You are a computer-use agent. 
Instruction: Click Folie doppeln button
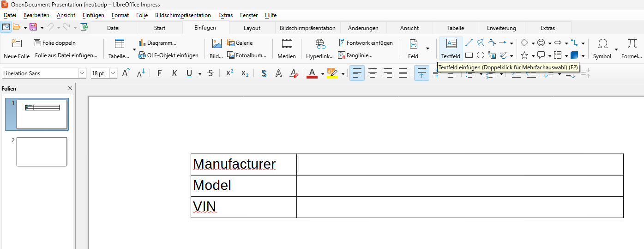(x=54, y=43)
